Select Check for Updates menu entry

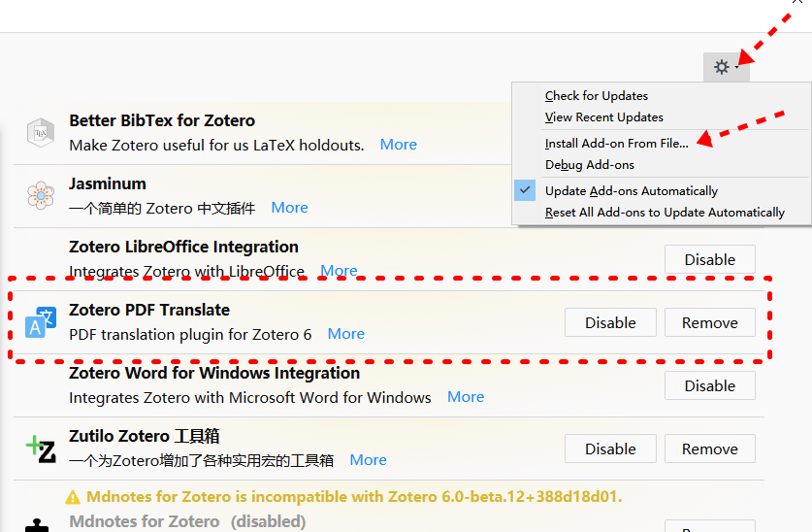(596, 96)
